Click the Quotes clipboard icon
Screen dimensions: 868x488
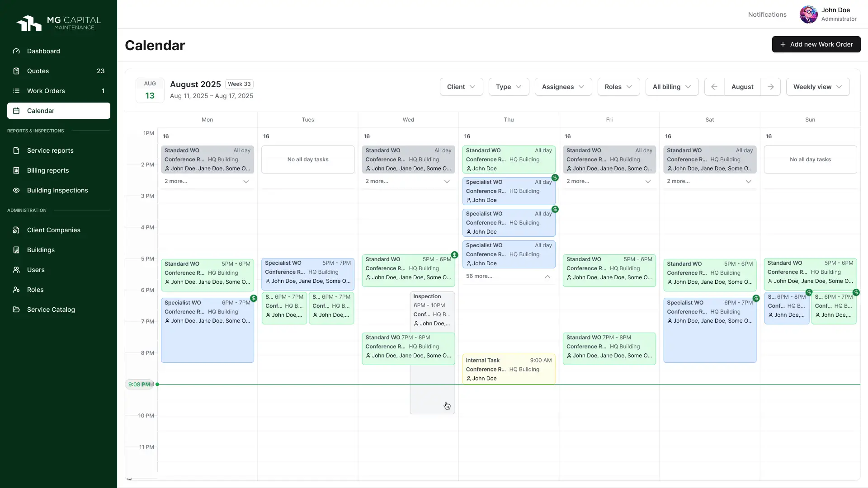tap(16, 71)
